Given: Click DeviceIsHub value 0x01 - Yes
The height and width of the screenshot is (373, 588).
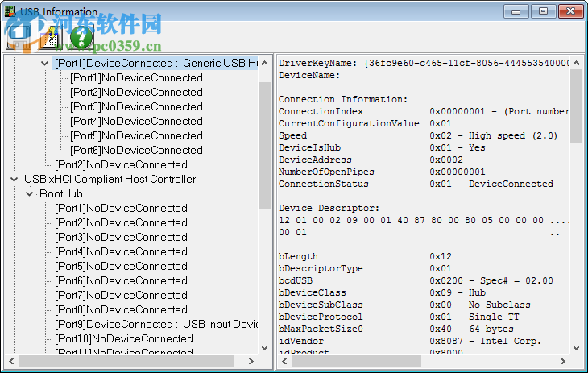Looking at the screenshot, I should click(458, 147).
